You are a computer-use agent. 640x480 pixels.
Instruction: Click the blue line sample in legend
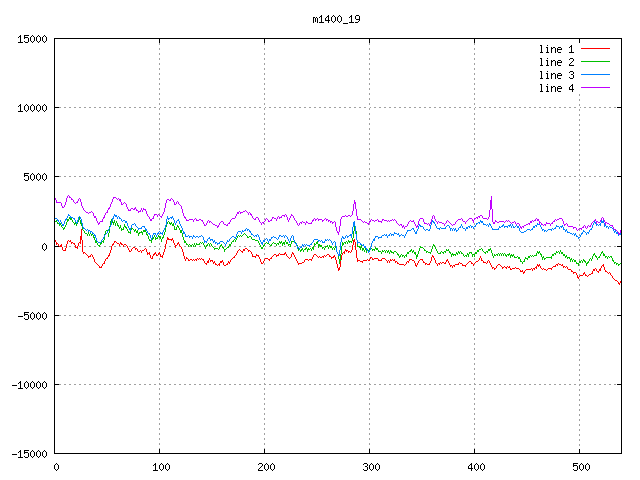click(596, 75)
